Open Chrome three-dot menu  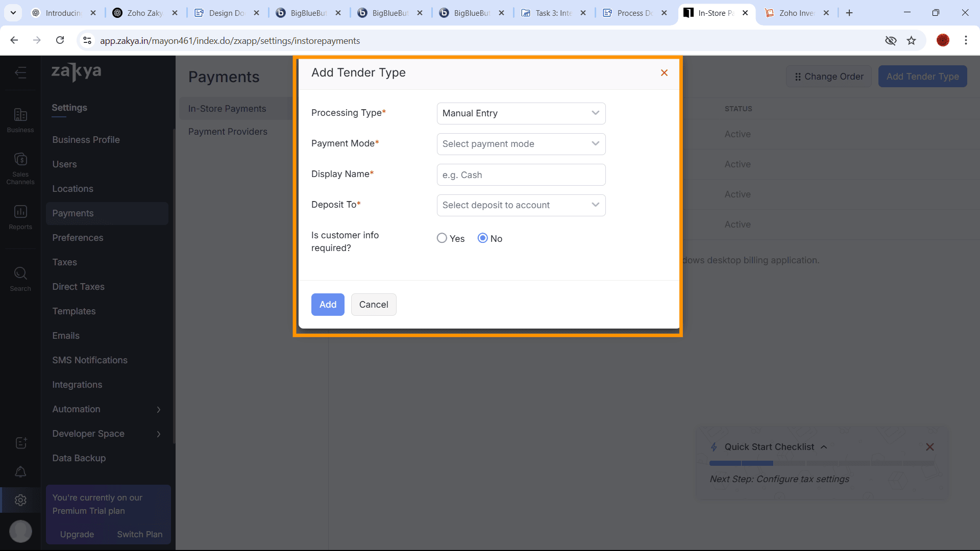coord(966,40)
